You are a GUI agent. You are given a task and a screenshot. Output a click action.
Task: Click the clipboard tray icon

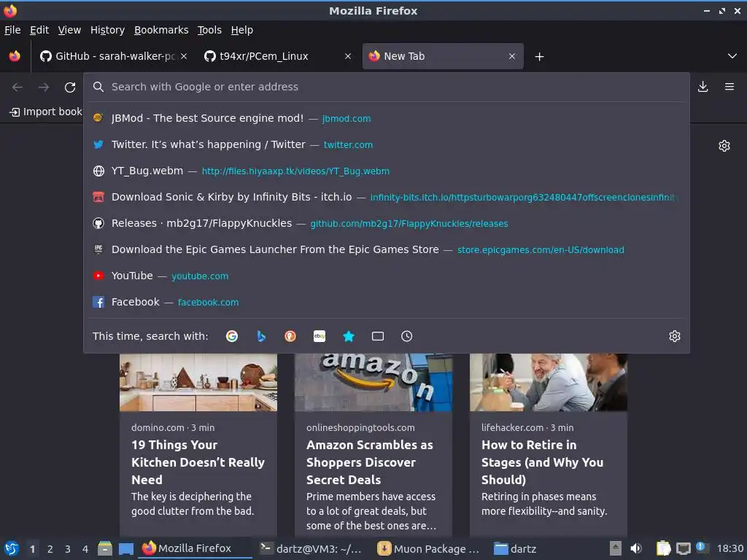(663, 548)
